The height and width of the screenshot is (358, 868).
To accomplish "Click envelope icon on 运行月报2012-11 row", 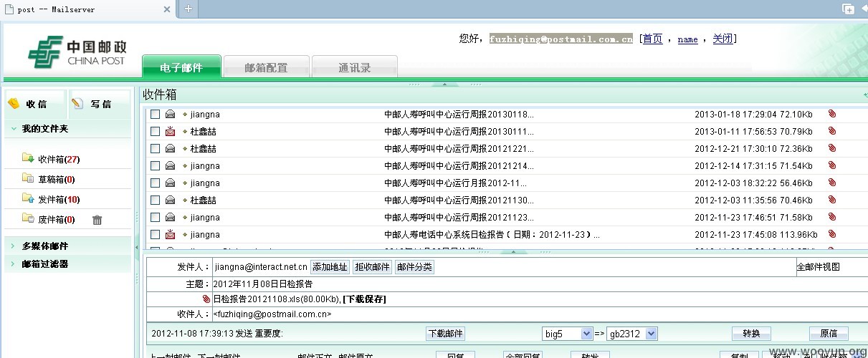I will [x=170, y=183].
